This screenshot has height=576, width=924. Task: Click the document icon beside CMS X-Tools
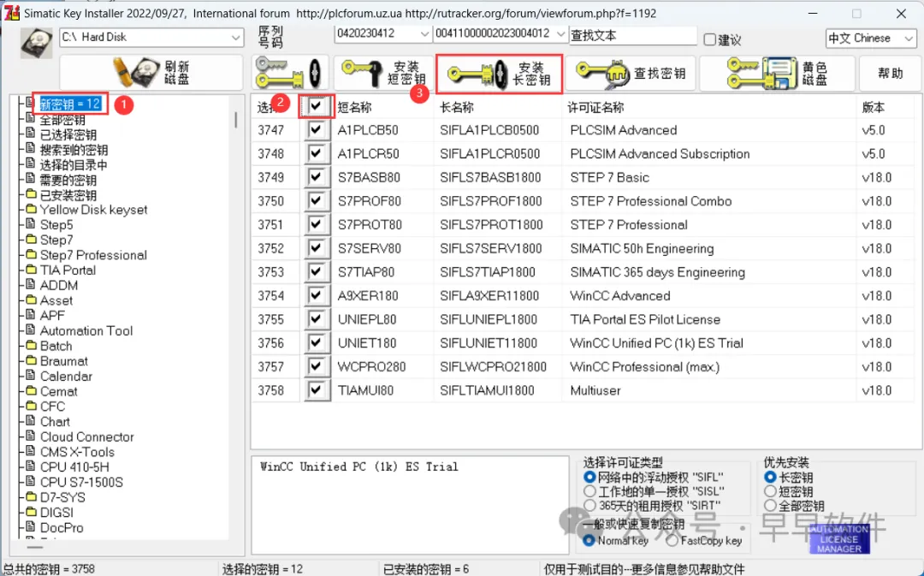click(x=31, y=452)
